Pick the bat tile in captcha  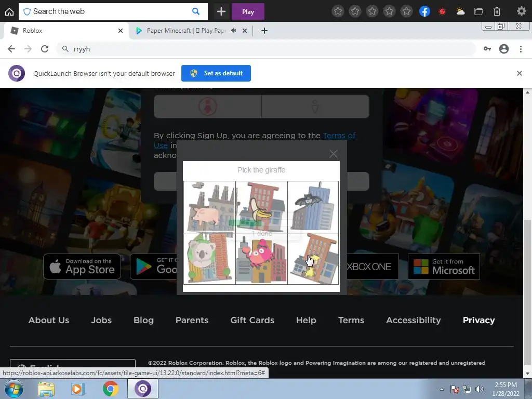(313, 207)
